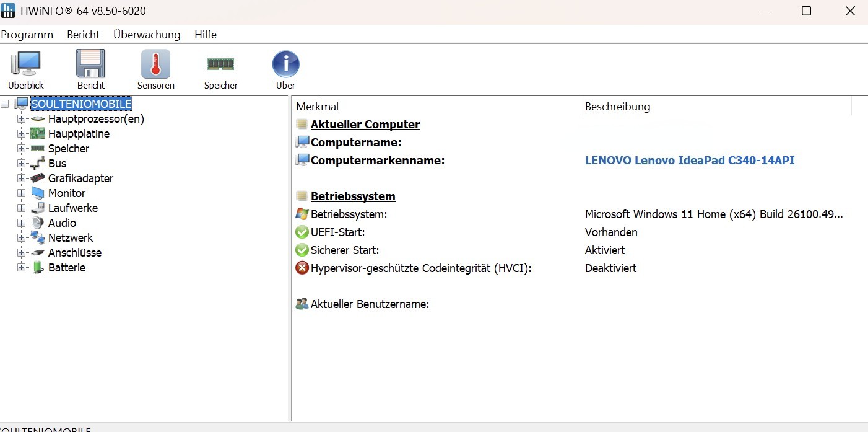
Task: Click the Bus tree node icon
Action: 38,163
